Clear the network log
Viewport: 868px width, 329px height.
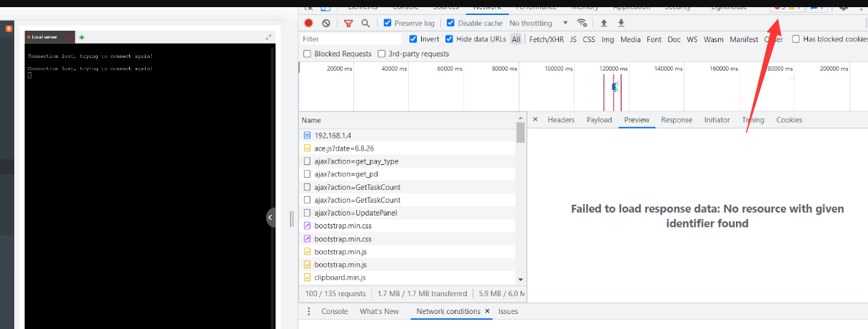tap(326, 23)
